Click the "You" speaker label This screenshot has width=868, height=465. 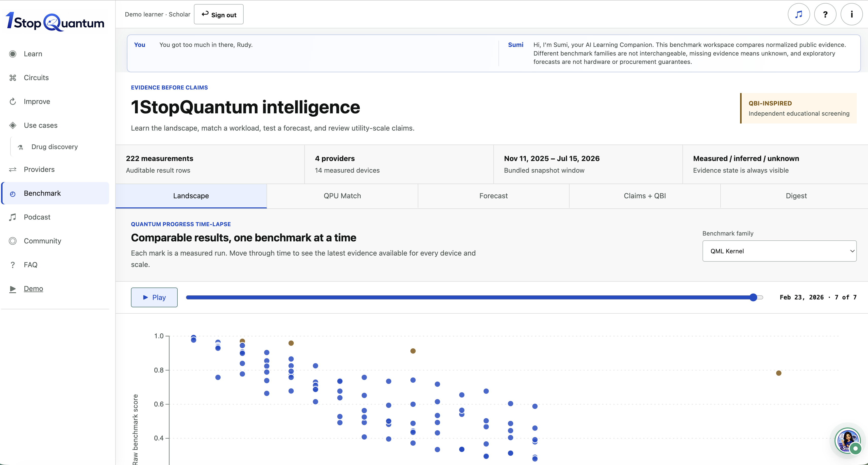140,45
